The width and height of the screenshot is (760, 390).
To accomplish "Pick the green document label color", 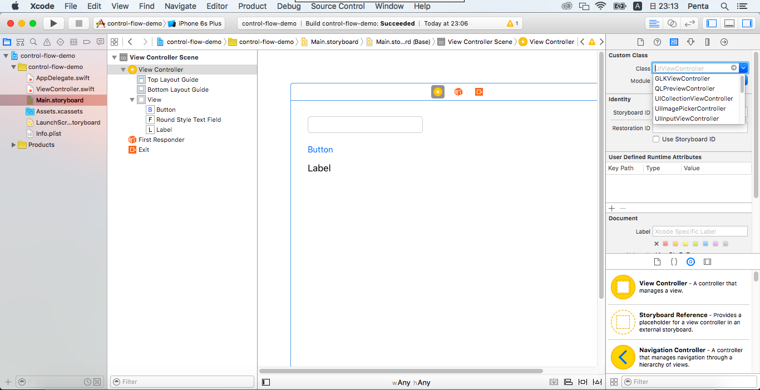I will pyautogui.click(x=696, y=244).
